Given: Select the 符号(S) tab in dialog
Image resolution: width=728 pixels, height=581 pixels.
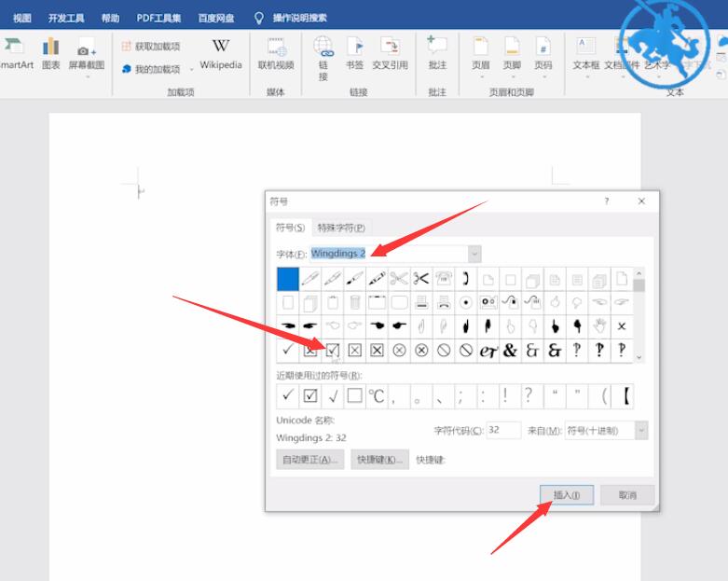Looking at the screenshot, I should pyautogui.click(x=290, y=228).
